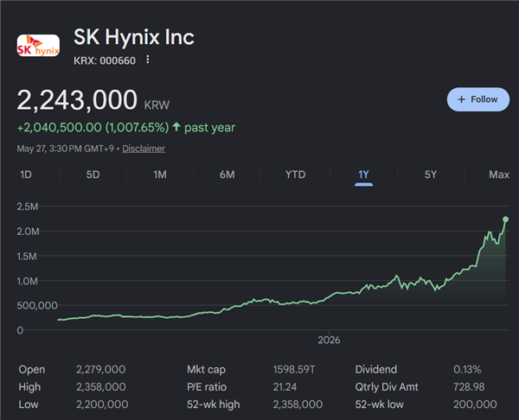Switch to the 5D range tab
Screen dimensions: 519x420
[x=93, y=175]
